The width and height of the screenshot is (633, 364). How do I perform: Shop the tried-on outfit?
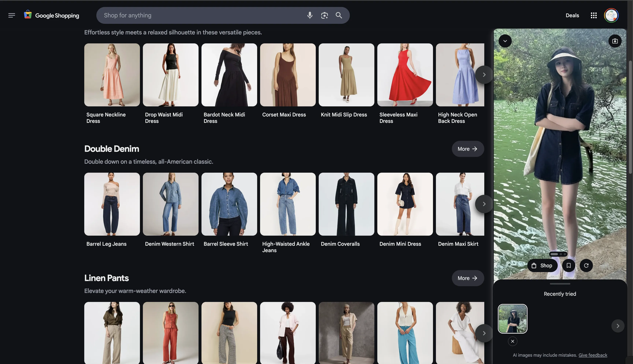click(542, 265)
